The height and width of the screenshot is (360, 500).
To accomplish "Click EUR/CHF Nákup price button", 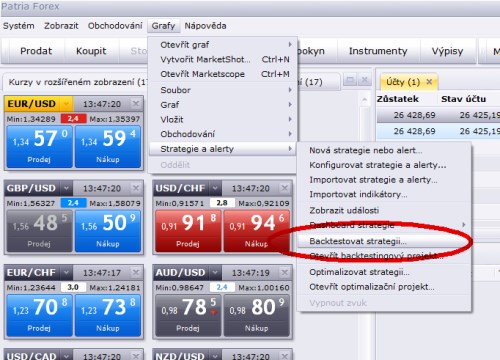I will [108, 315].
